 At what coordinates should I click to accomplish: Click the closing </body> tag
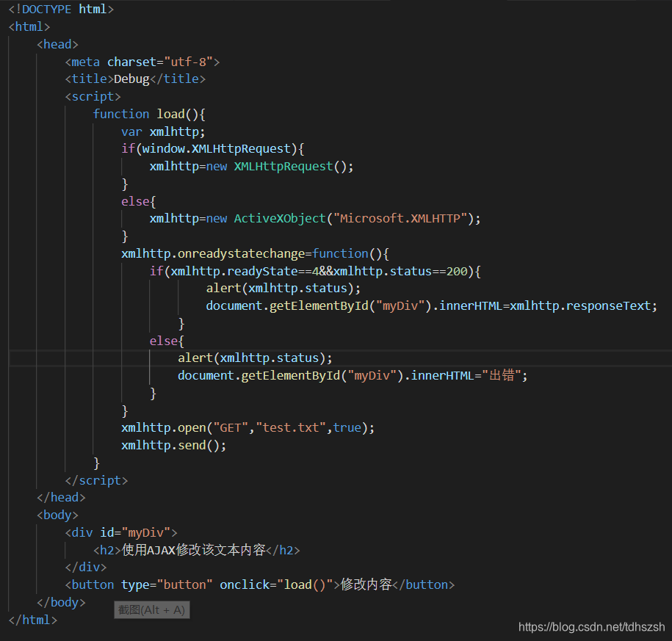[61, 602]
